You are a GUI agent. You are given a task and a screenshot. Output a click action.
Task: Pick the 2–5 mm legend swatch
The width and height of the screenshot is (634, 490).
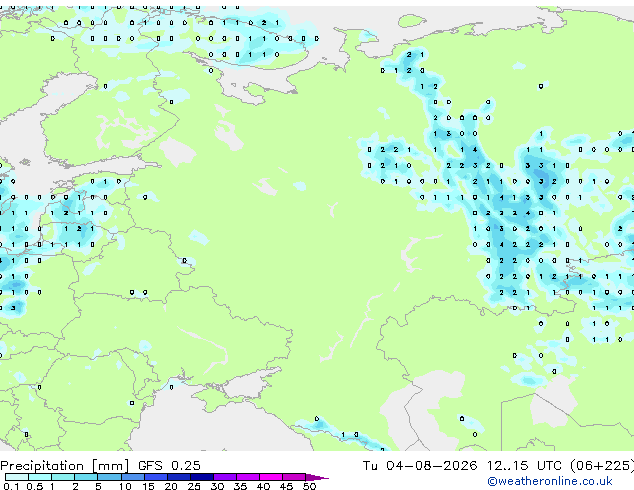tap(86, 477)
